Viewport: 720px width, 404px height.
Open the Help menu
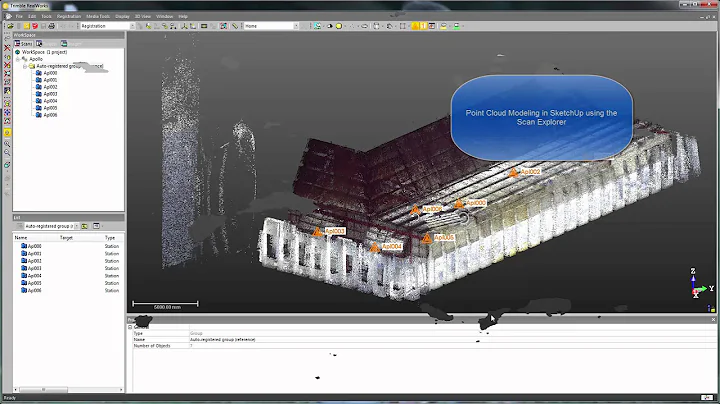(x=183, y=16)
